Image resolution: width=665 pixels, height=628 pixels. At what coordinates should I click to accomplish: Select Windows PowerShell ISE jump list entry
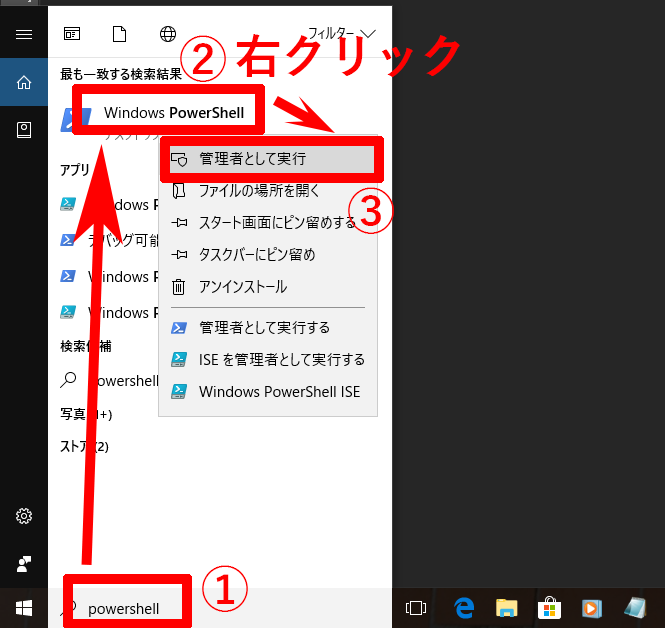(x=268, y=392)
